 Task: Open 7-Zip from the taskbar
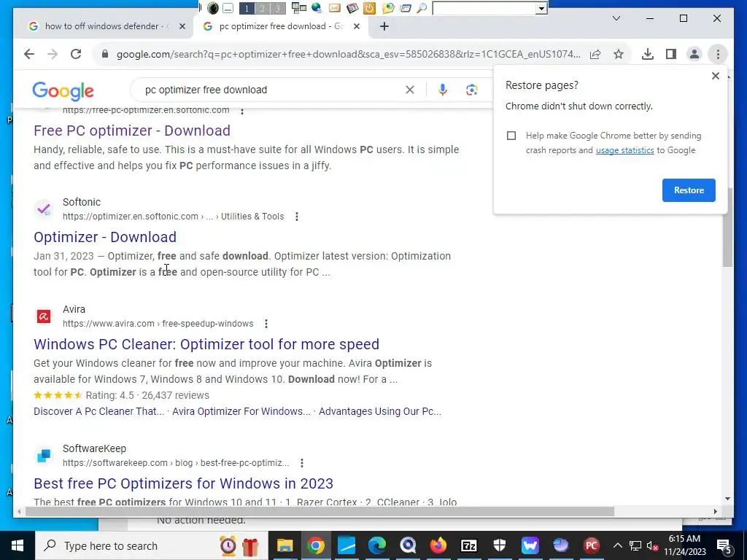tap(469, 545)
